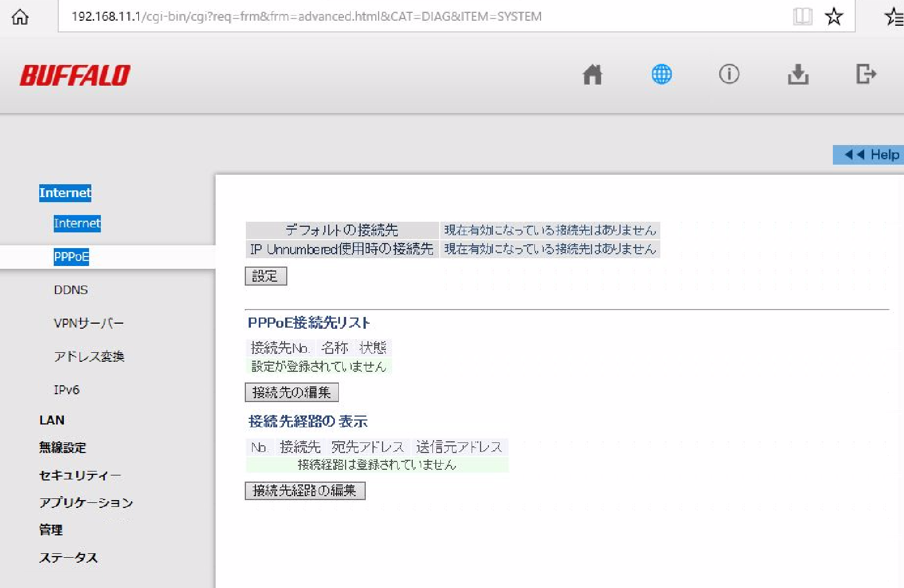The width and height of the screenshot is (904, 588).
Task: Click the blue globe Internet icon
Action: click(661, 74)
